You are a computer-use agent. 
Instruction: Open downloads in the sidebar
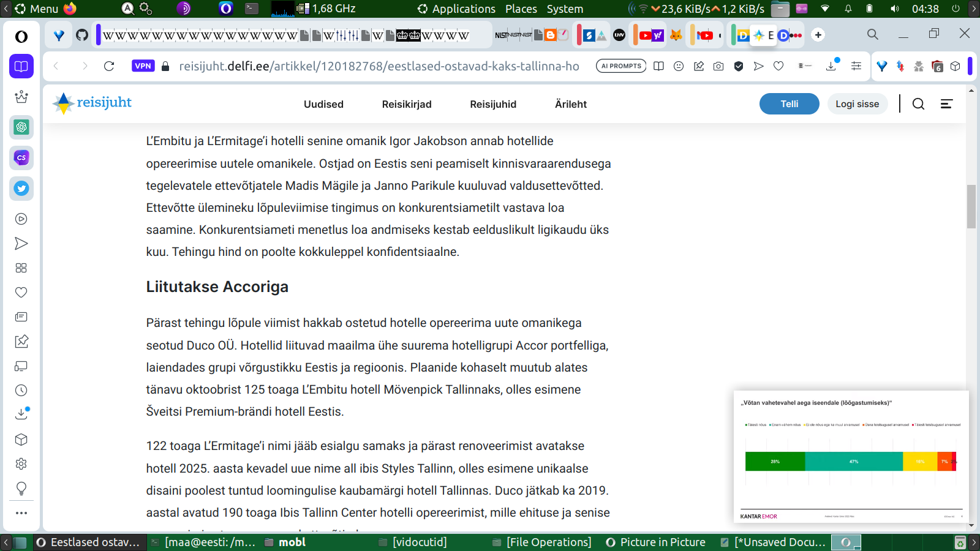(21, 414)
